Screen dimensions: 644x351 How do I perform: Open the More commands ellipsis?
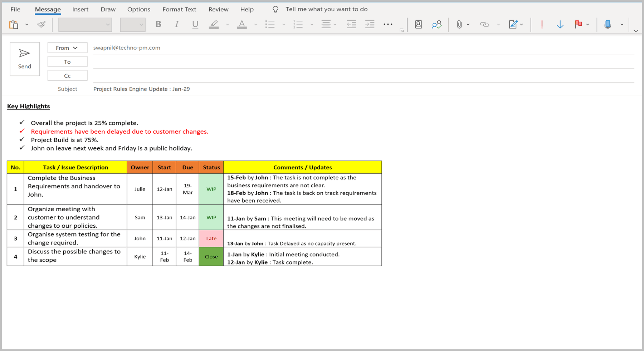(388, 24)
